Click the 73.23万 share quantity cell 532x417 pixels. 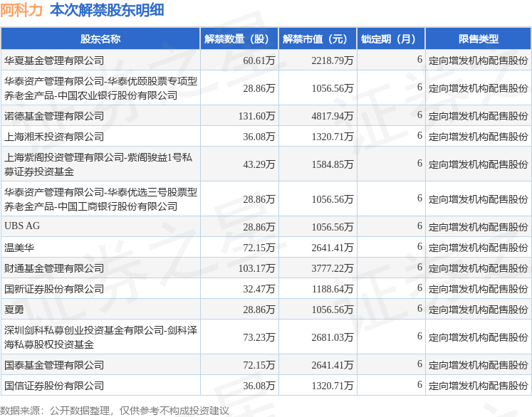click(x=259, y=337)
